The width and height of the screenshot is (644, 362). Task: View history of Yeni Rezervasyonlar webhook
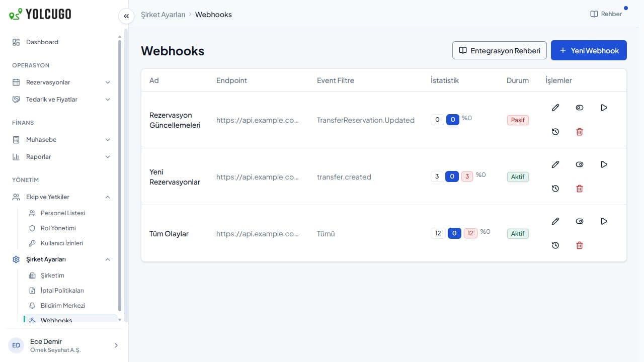pos(555,189)
